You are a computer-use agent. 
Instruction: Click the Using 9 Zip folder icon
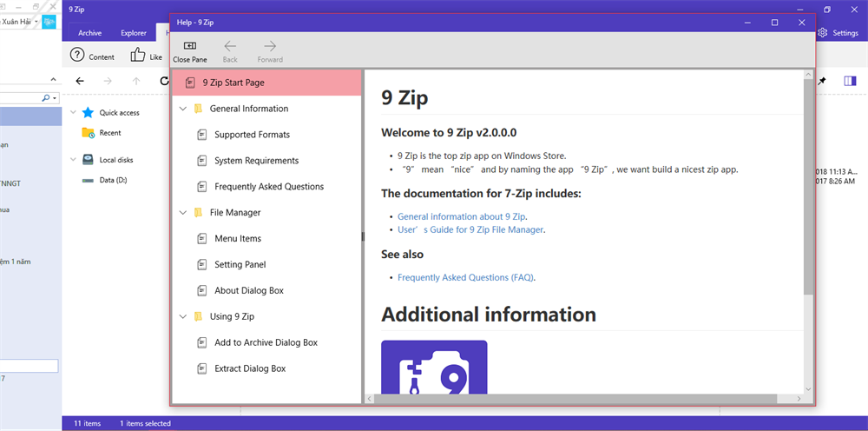click(x=198, y=317)
